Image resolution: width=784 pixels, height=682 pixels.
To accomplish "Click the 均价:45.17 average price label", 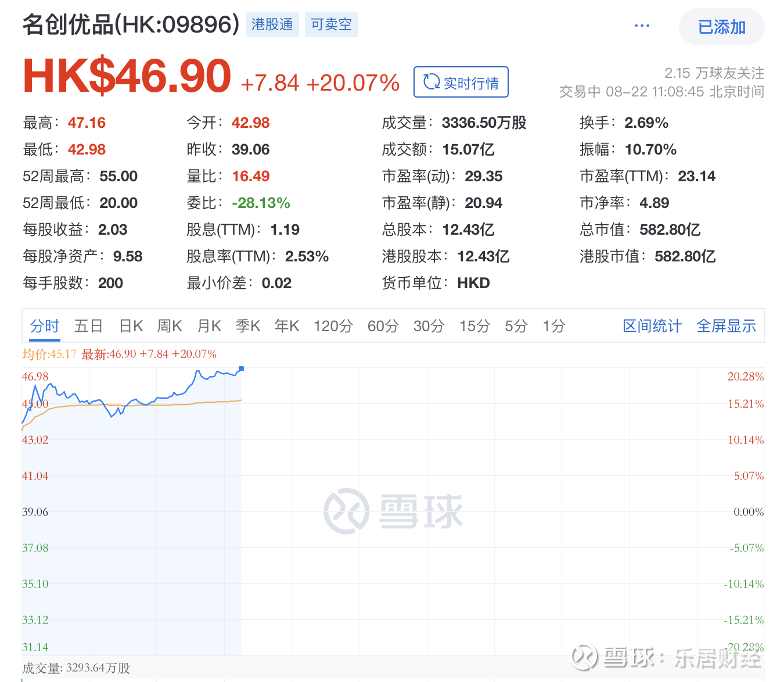I will 49,354.
